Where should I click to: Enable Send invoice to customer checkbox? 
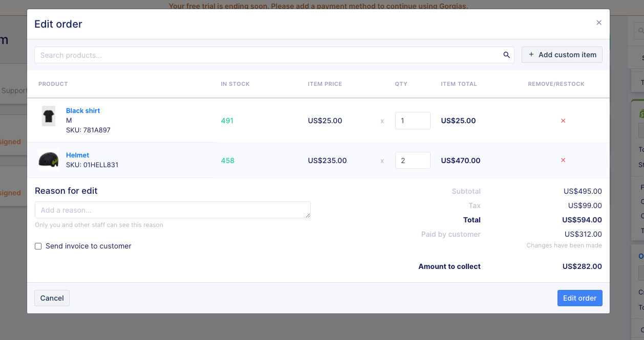(38, 246)
